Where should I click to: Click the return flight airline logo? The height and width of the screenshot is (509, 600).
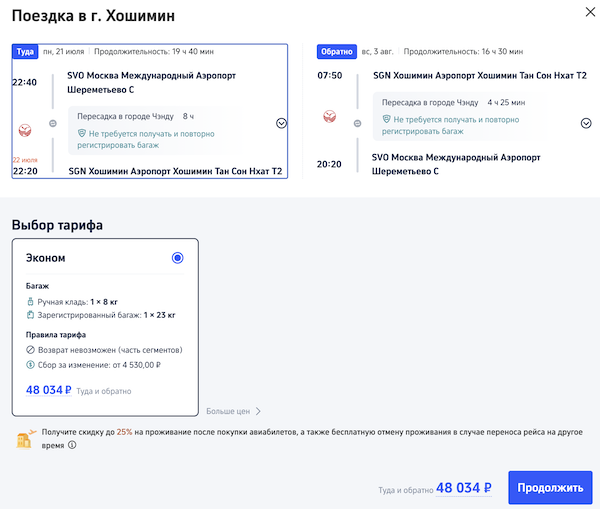(x=329, y=117)
